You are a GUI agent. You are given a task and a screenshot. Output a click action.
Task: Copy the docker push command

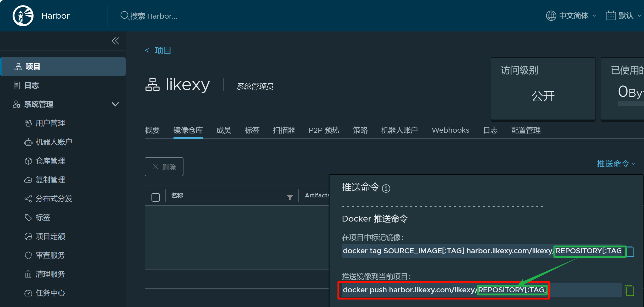629,290
